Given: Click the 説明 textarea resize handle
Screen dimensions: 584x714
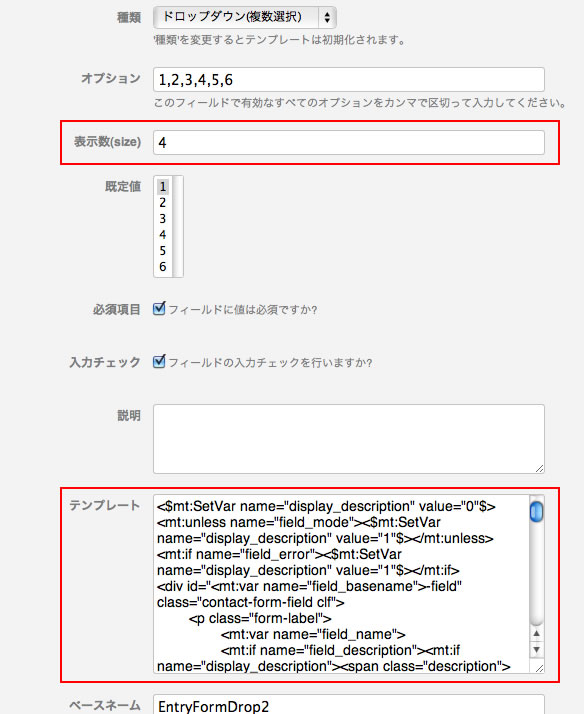Looking at the screenshot, I should pos(539,468).
